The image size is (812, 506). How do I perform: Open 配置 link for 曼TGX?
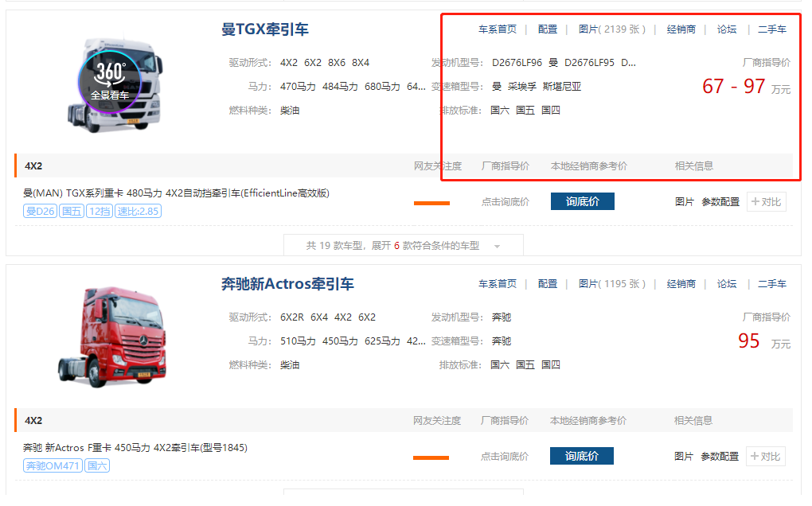click(x=548, y=29)
